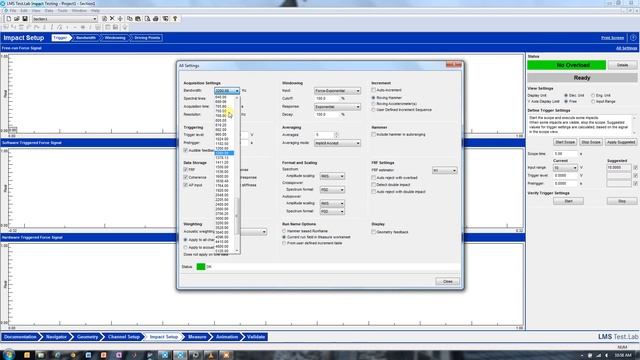
Task: Click the Help pointer icon in toolbar
Action: pyautogui.click(x=175, y=19)
